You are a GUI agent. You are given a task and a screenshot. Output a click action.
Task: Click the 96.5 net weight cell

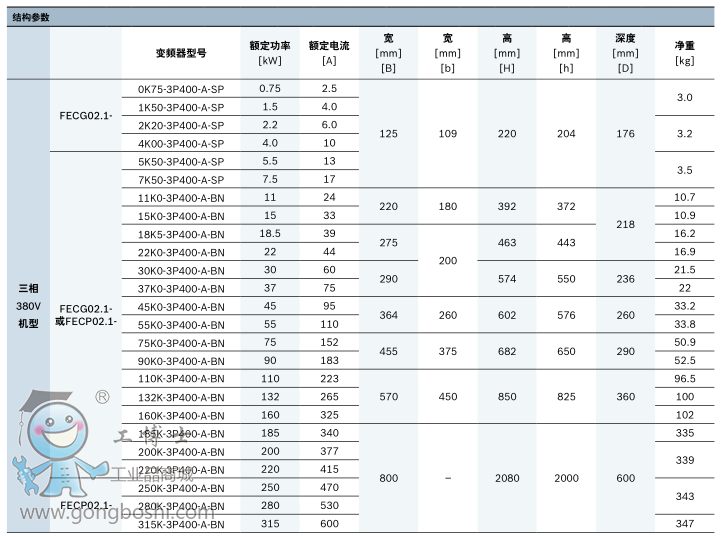tap(684, 379)
